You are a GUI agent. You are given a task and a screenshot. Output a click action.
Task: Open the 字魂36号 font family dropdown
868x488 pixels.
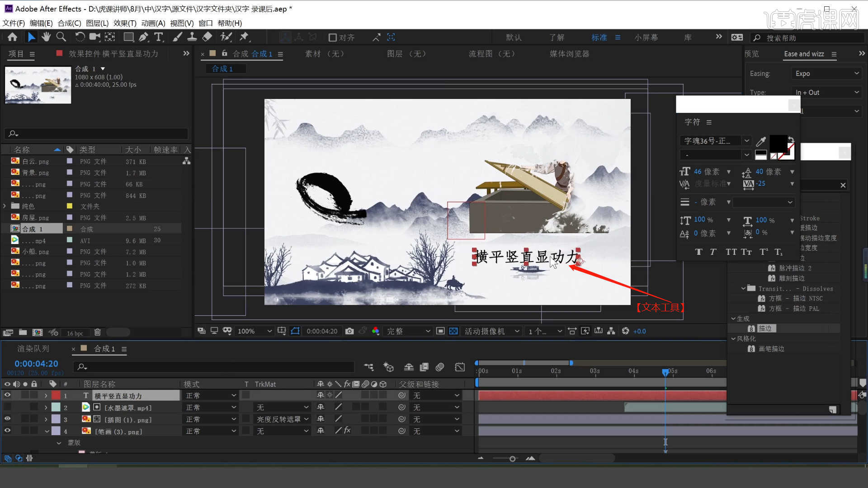point(715,141)
